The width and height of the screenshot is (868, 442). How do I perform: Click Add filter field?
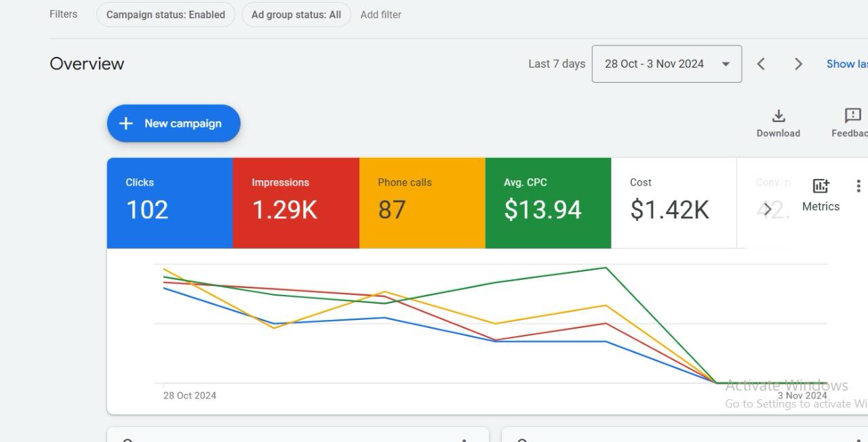pos(380,14)
